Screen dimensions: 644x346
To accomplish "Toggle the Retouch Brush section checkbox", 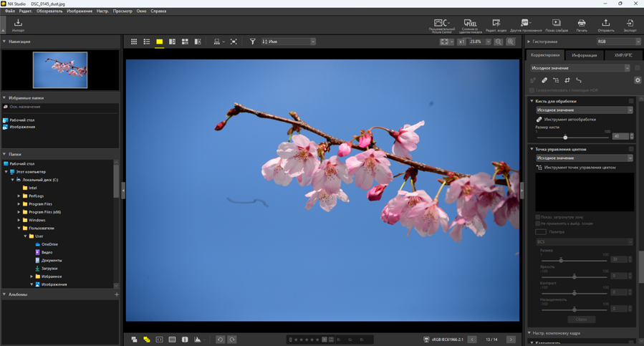I will tap(631, 101).
